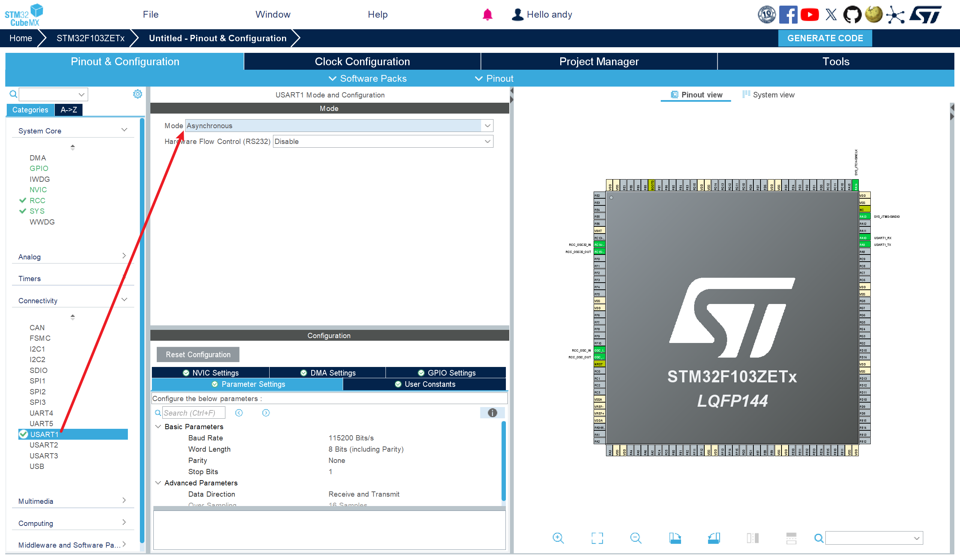The width and height of the screenshot is (960, 560).
Task: Switch to System view
Action: [x=768, y=95]
